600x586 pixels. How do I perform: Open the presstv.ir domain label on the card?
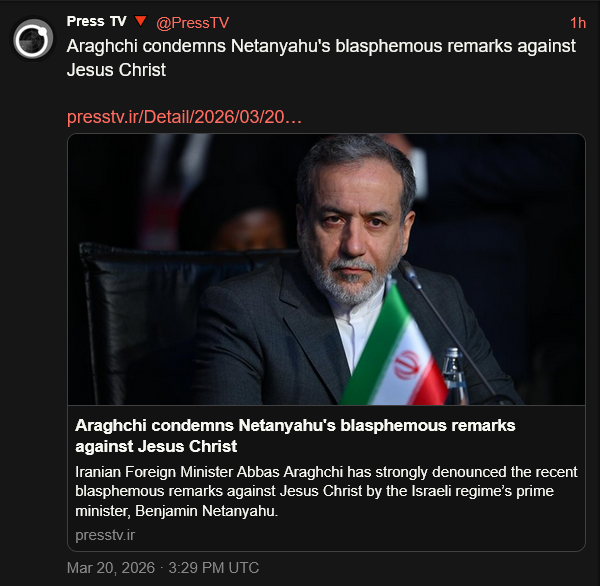click(x=105, y=535)
